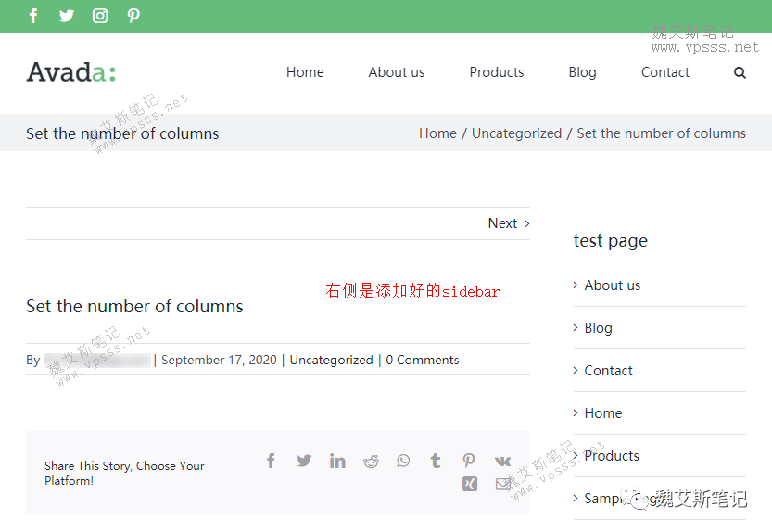
Task: Open Contact in main navigation
Action: 665,72
